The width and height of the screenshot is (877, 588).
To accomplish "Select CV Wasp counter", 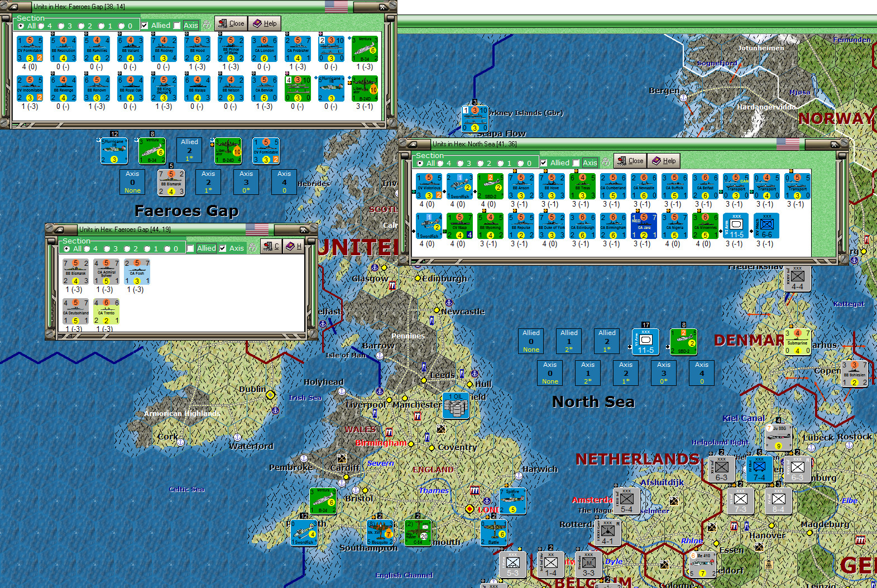I will point(459,226).
